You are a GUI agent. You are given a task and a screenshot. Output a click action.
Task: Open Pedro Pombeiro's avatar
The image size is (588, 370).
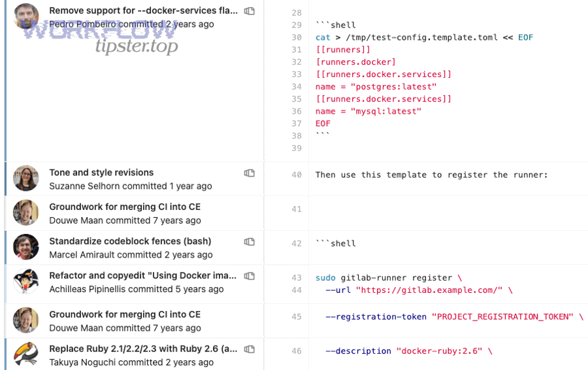pyautogui.click(x=26, y=16)
